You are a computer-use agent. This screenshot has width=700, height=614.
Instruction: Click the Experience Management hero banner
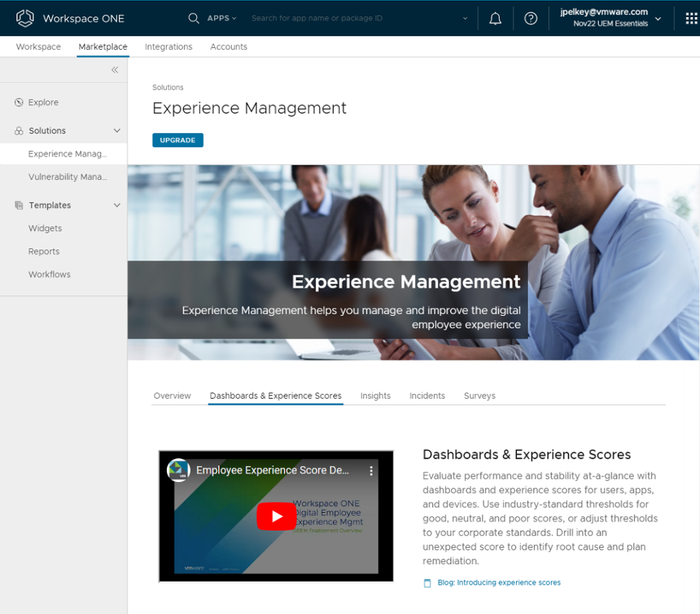(x=414, y=263)
